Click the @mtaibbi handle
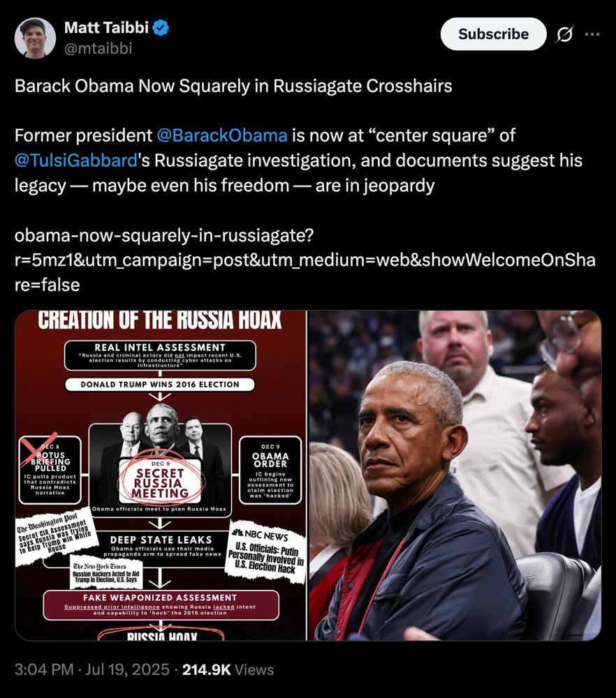Viewport: 616px width, 698px height. pos(98,48)
